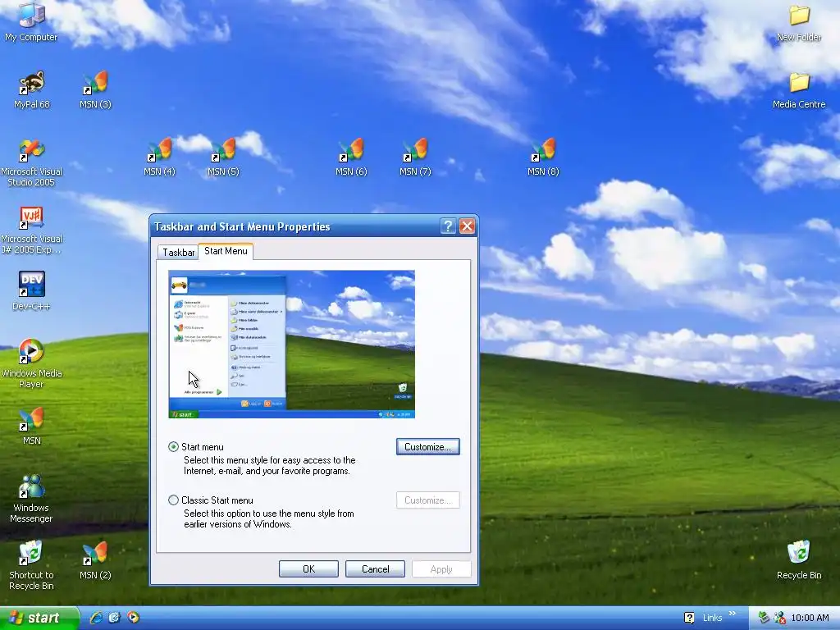Launch Windows Media Player from Quick Launch
The height and width of the screenshot is (630, 840).
click(134, 618)
